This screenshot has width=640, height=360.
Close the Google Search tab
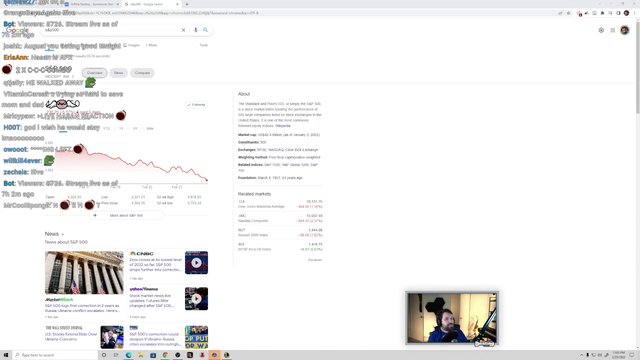(178, 4)
